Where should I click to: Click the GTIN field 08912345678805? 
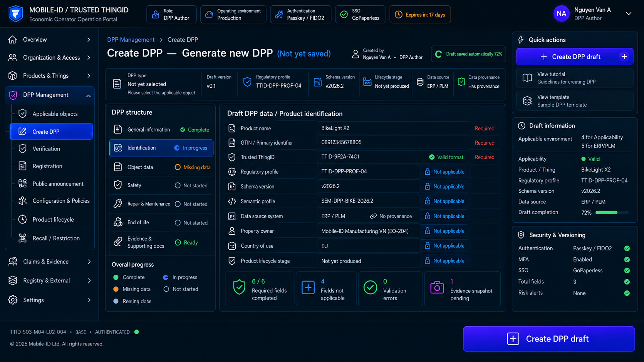393,142
